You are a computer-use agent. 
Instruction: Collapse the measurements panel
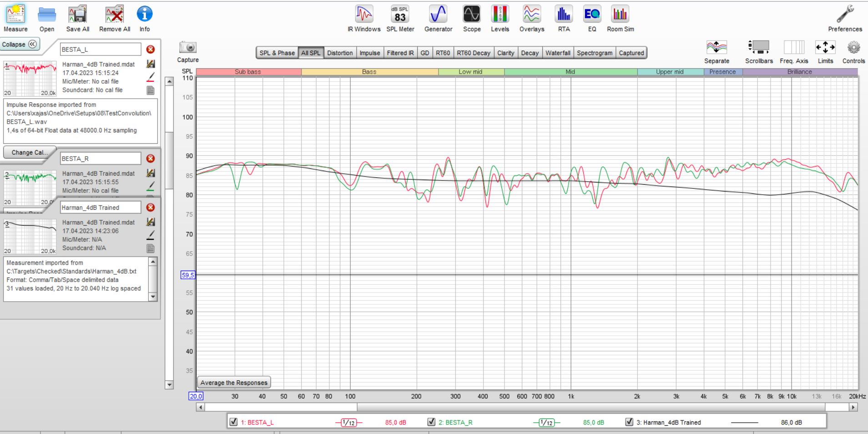click(20, 44)
